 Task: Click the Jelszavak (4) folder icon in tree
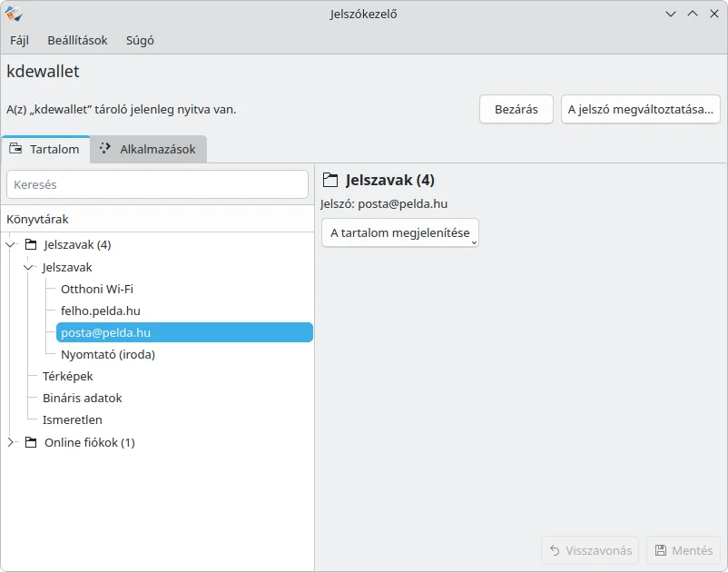31,244
